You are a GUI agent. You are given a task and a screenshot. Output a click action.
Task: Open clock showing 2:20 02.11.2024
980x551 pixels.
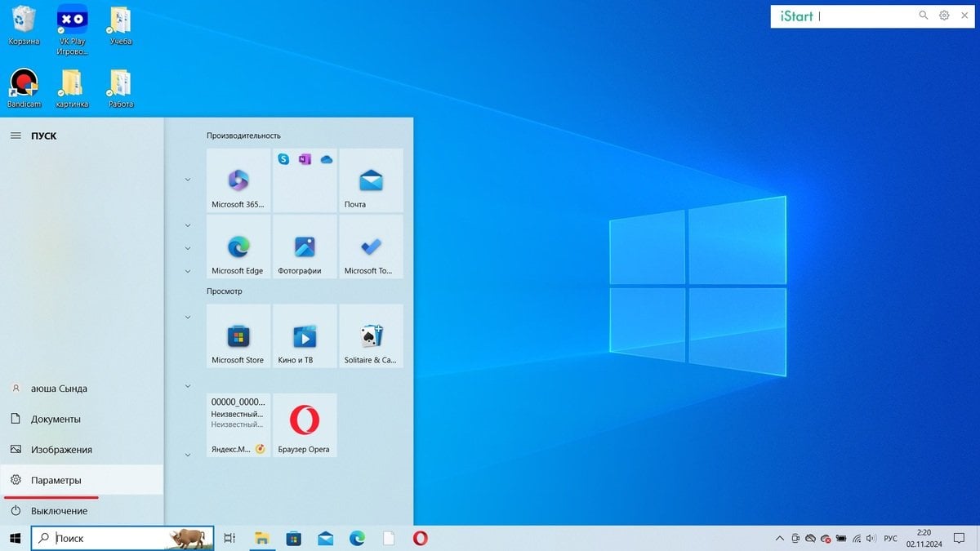924,538
